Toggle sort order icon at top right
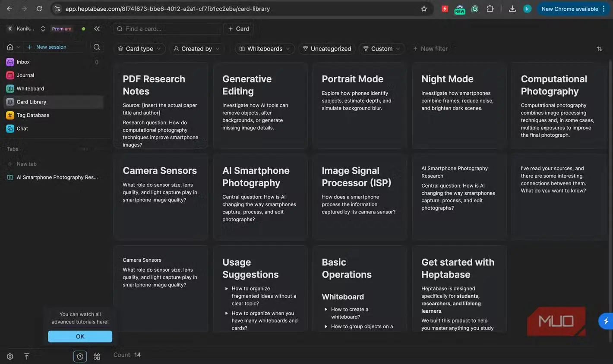Screen dimensions: 613x364 coord(599,49)
